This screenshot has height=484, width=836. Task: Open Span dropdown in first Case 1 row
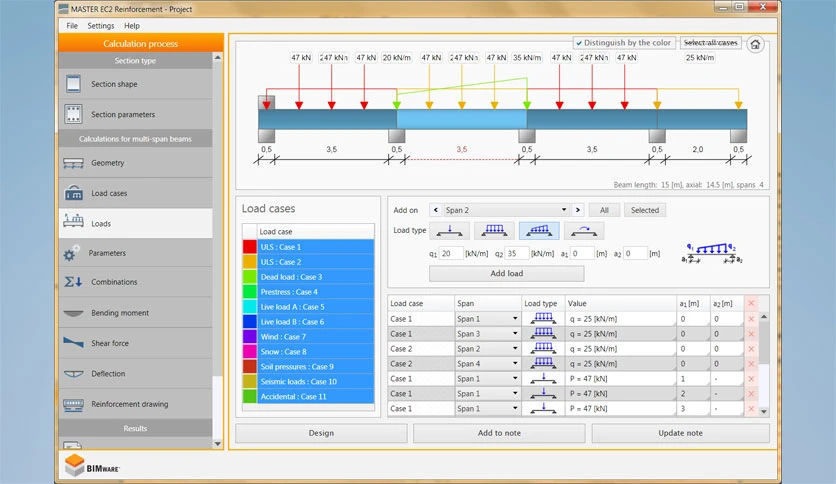pyautogui.click(x=515, y=319)
